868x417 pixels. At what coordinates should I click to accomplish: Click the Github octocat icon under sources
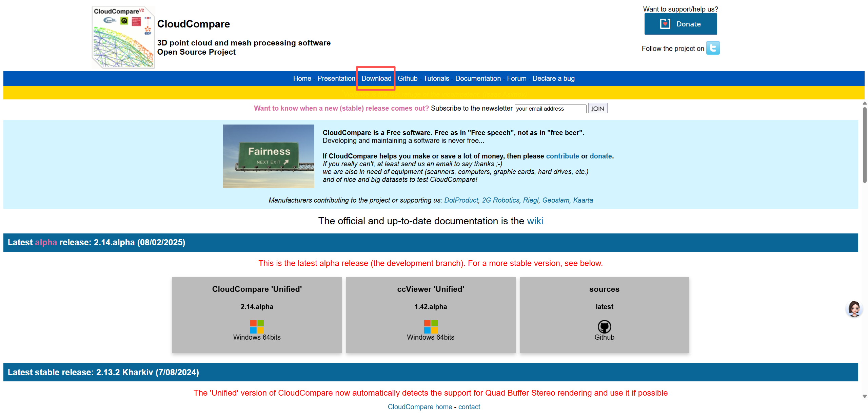tap(604, 326)
